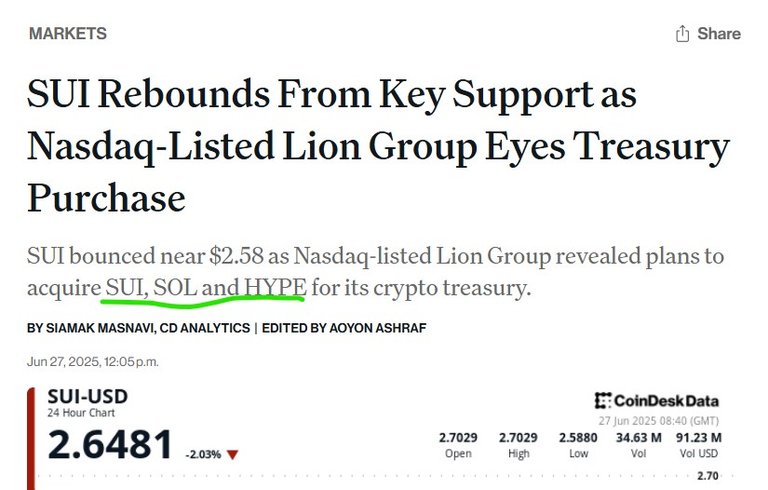This screenshot has width=768, height=490.
Task: Click the underlined SUI, SOL and HYPE text
Action: 206,287
